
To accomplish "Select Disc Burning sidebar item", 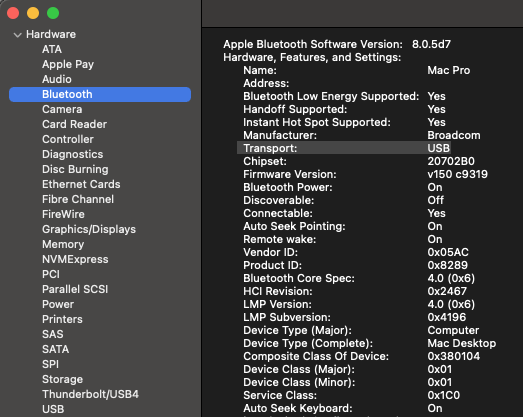I will (75, 169).
